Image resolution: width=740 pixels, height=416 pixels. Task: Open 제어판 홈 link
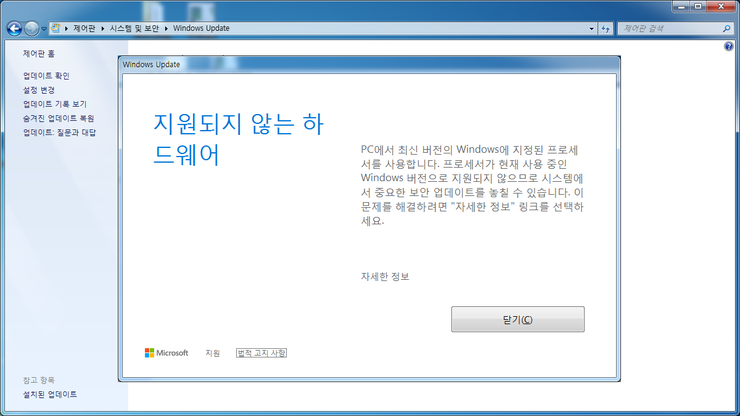tap(39, 54)
